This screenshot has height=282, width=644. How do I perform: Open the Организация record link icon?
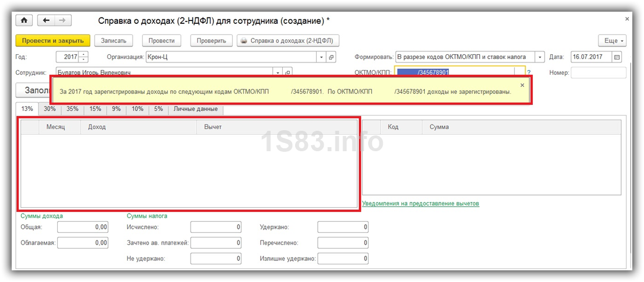click(x=331, y=57)
